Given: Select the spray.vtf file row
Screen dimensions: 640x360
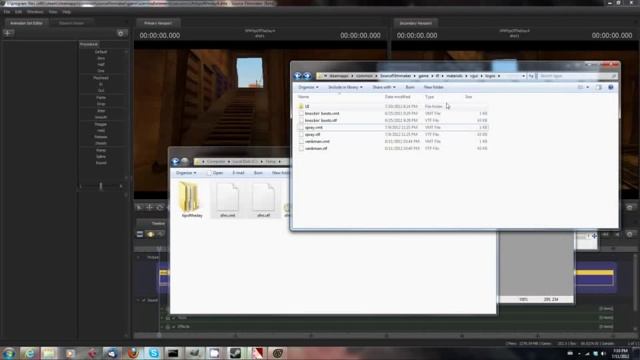Looking at the screenshot, I should (392, 134).
